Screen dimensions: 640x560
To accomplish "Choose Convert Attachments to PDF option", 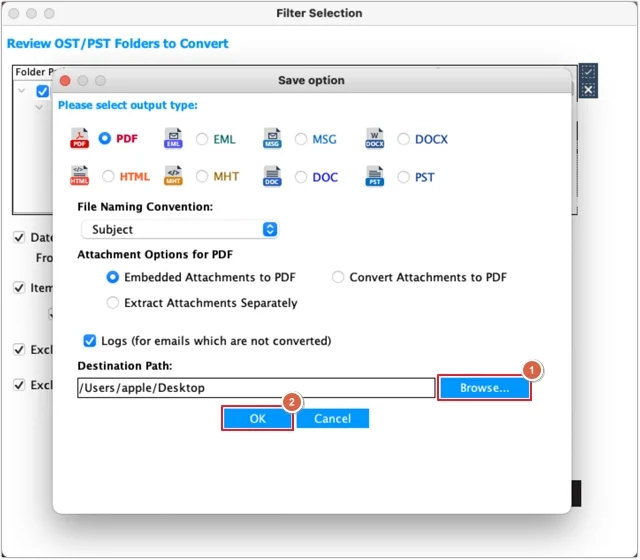I will coord(338,277).
